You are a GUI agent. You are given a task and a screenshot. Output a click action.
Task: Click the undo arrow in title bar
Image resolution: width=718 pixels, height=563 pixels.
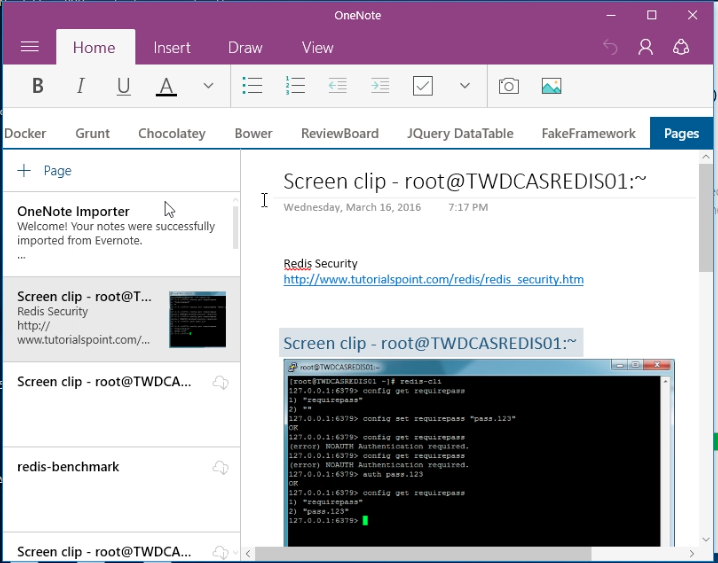pos(610,47)
